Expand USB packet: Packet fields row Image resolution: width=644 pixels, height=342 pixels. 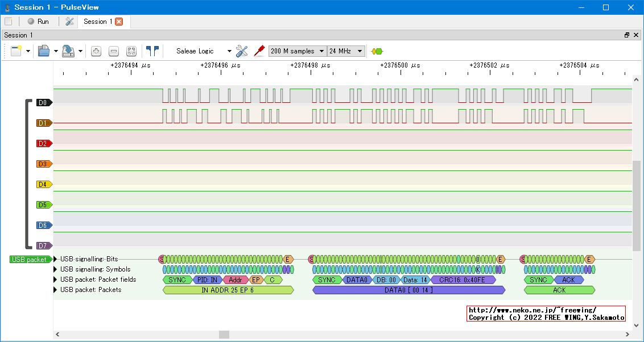pyautogui.click(x=56, y=280)
